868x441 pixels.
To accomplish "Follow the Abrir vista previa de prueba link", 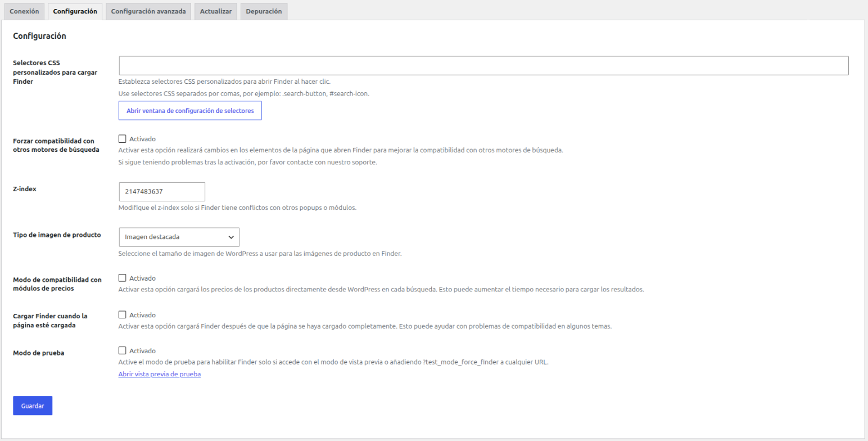I will pyautogui.click(x=160, y=374).
